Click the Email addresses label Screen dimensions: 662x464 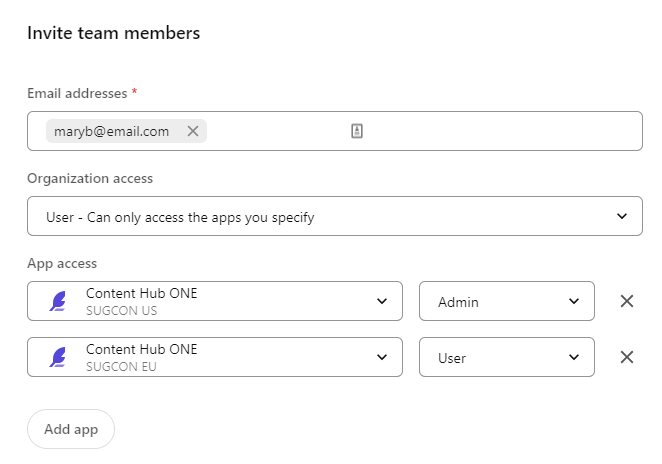[x=77, y=93]
